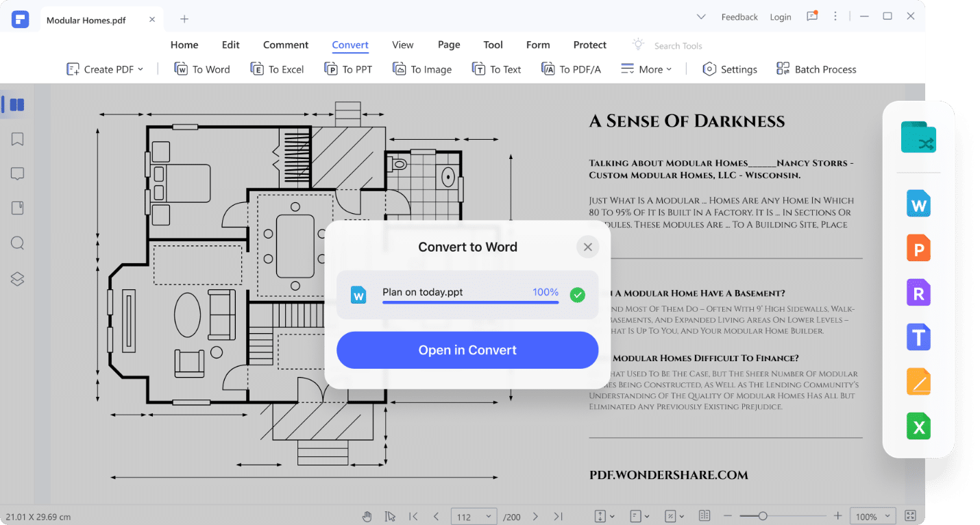Screen dimensions: 980x525
Task: Open the layers panel in sidebar
Action: [18, 278]
